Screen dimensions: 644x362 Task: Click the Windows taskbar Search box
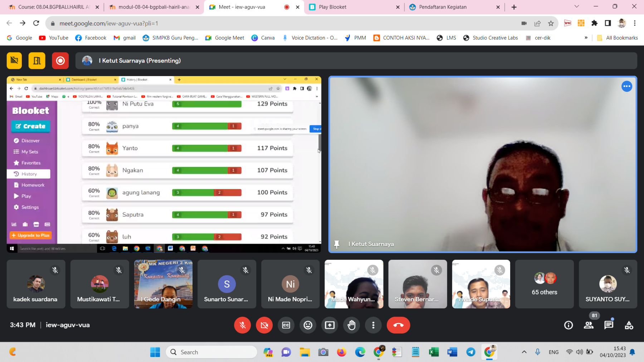coord(211,352)
